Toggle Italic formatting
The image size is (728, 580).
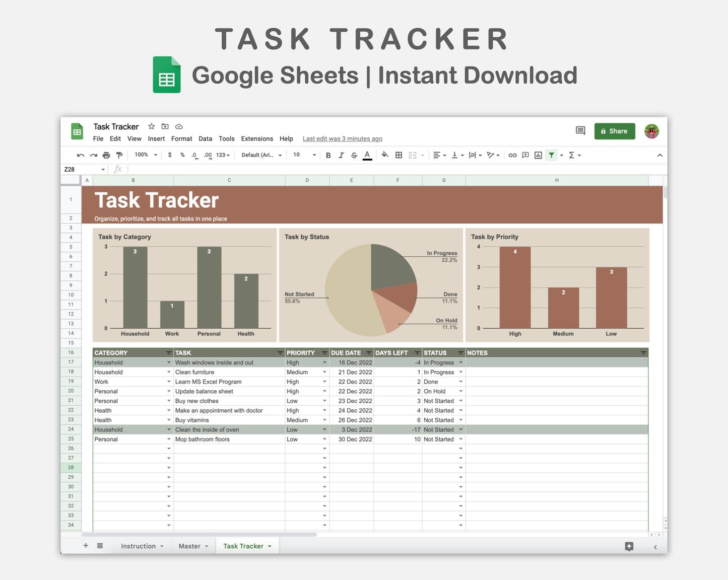click(341, 155)
